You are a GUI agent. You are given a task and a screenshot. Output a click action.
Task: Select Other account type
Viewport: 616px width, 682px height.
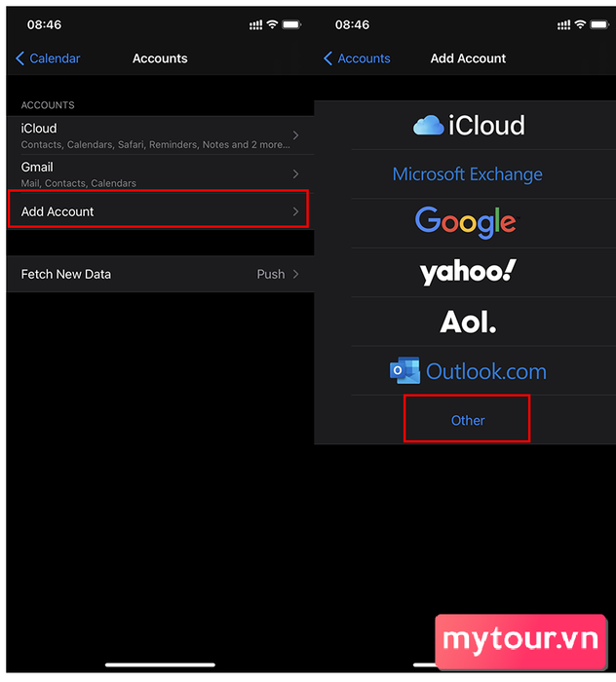(467, 418)
